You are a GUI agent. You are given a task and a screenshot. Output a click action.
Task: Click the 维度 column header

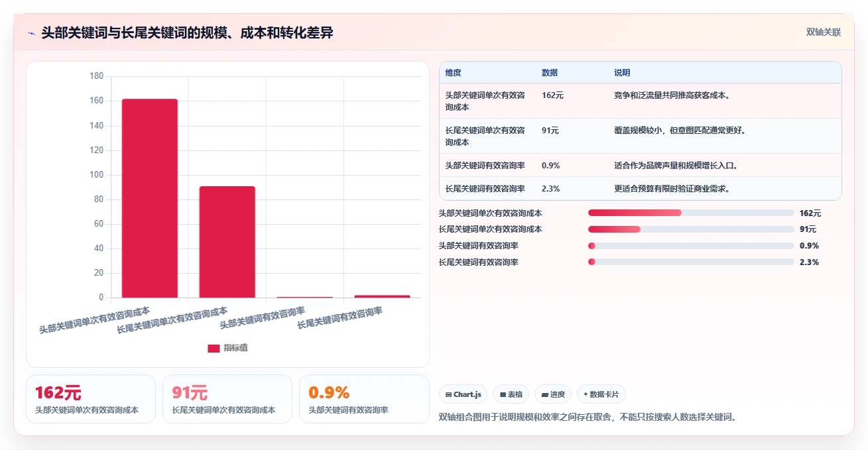(454, 73)
